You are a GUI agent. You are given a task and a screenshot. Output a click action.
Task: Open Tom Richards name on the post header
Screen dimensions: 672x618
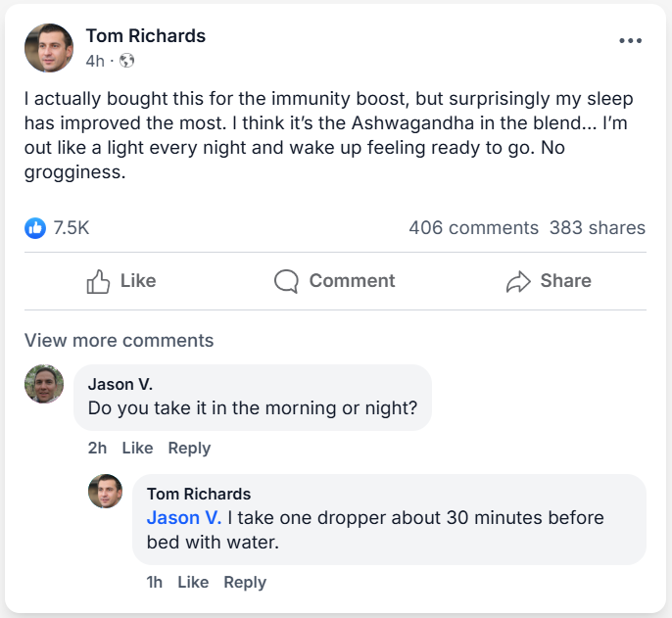point(146,36)
